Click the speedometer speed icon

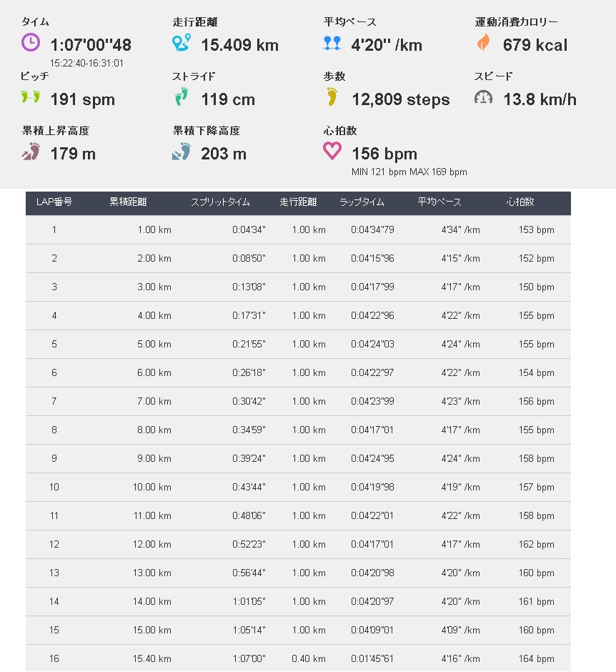coord(483,97)
